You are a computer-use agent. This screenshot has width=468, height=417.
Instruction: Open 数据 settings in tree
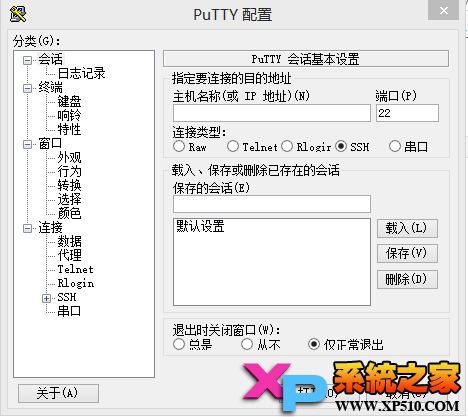click(x=69, y=241)
